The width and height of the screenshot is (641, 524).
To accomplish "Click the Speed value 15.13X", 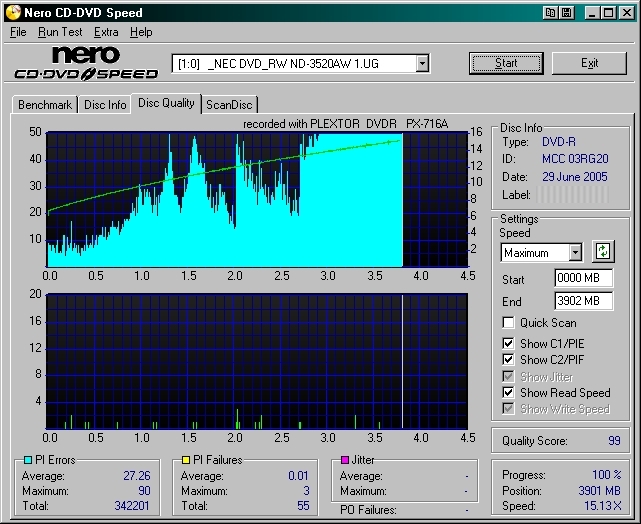I will coord(603,506).
